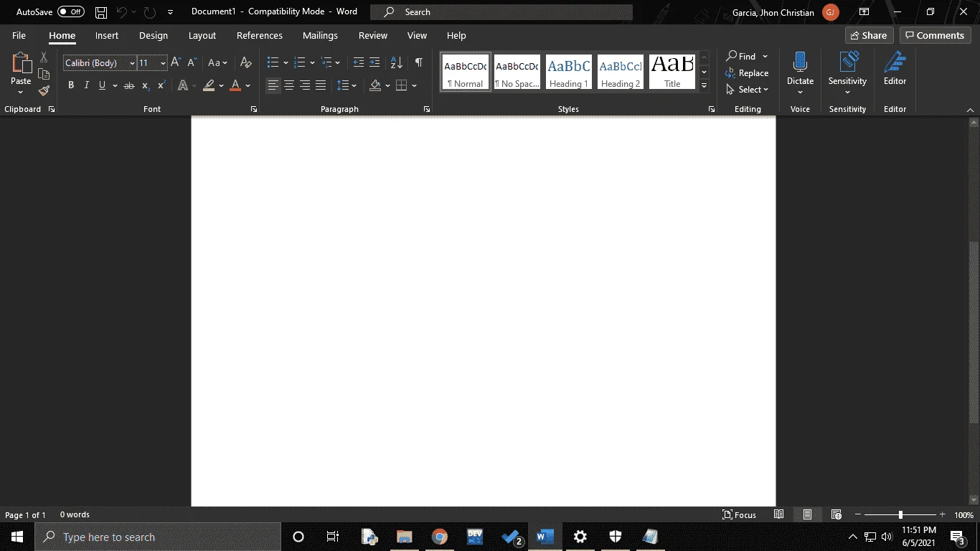
Task: Open the File menu
Action: coord(19,35)
